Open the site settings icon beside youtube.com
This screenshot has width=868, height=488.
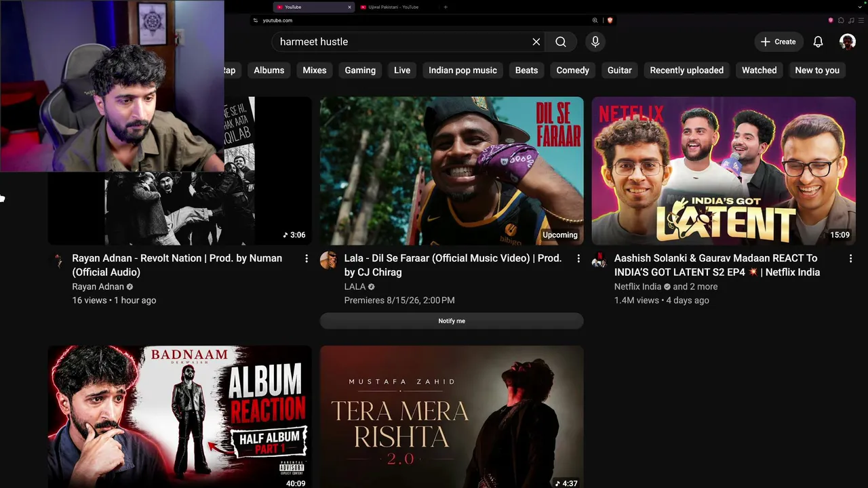coord(256,20)
